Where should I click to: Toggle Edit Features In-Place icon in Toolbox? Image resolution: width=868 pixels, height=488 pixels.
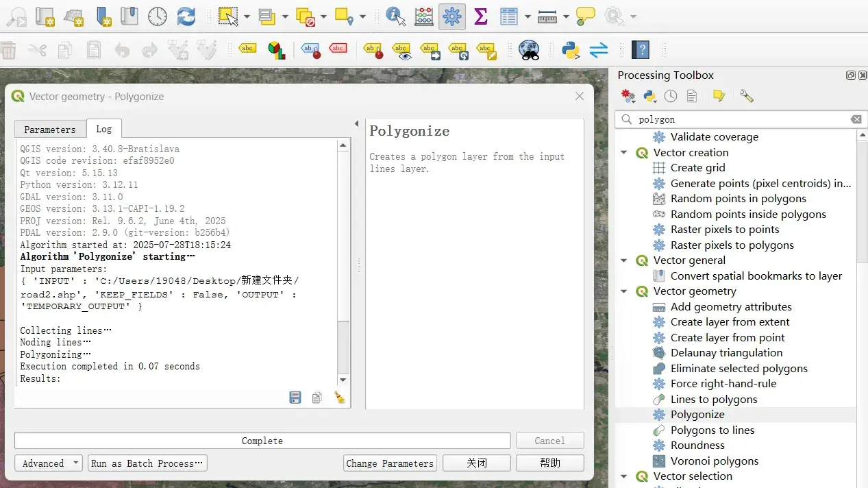coord(719,97)
